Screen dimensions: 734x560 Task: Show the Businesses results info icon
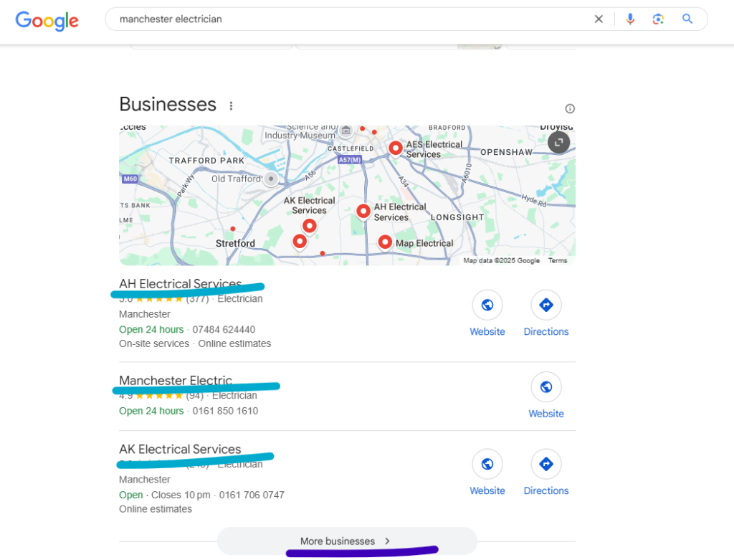570,108
